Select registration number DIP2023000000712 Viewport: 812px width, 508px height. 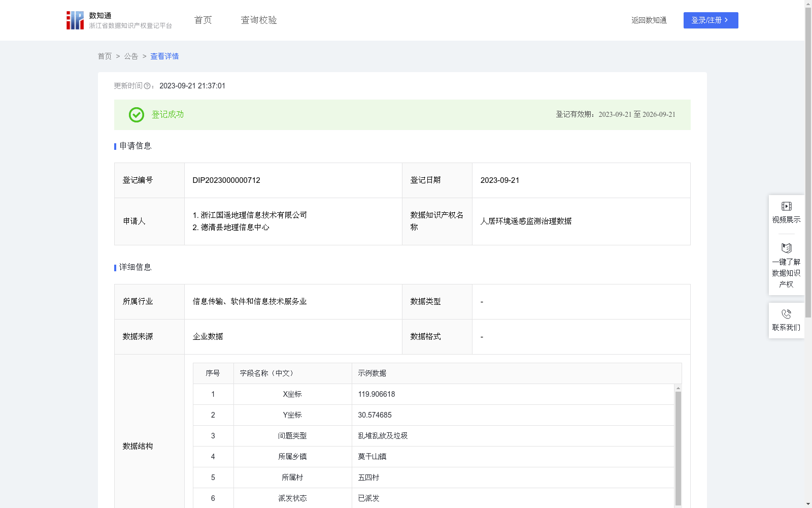pyautogui.click(x=226, y=180)
